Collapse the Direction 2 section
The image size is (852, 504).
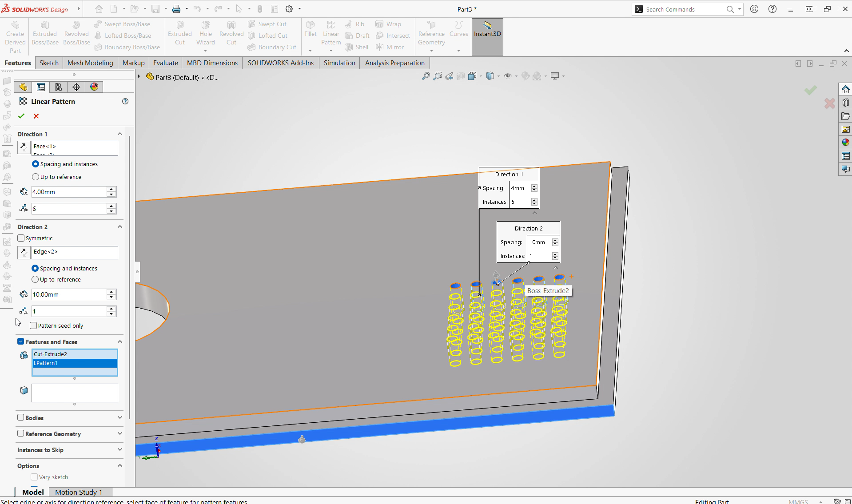pyautogui.click(x=119, y=226)
